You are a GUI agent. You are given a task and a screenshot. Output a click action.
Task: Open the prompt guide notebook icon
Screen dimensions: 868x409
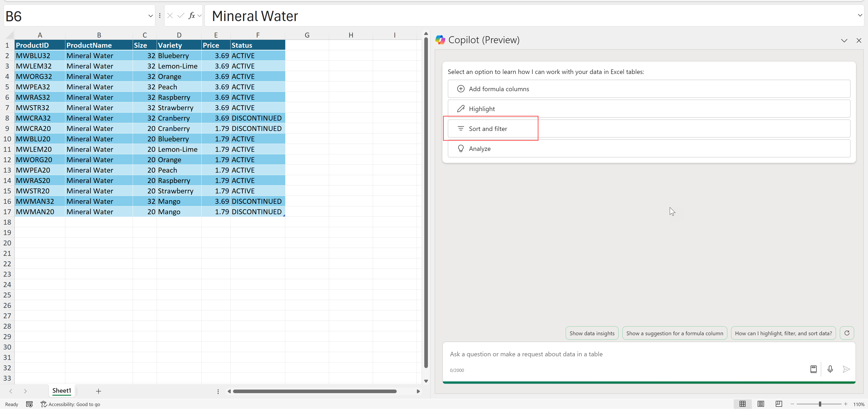[813, 369]
